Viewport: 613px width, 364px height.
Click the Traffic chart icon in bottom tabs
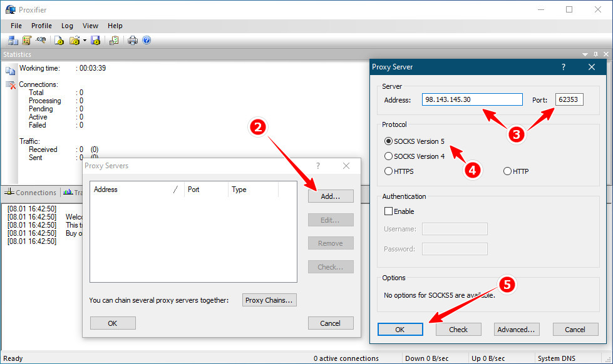point(68,192)
